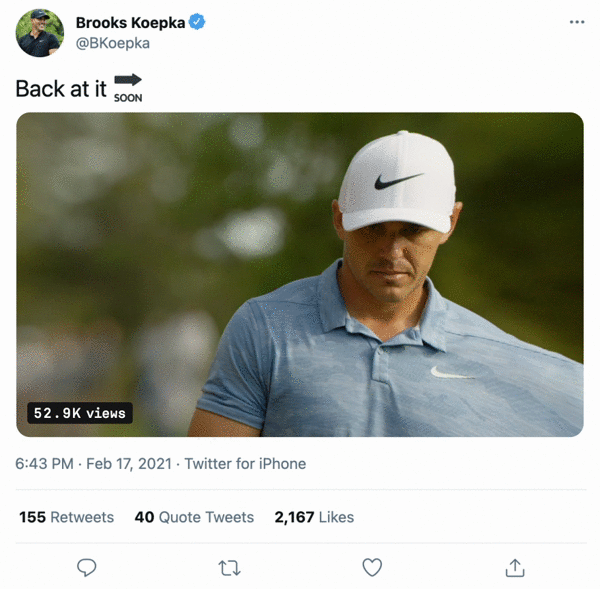Show the 2,167 Likes list
This screenshot has height=589, width=600.
314,517
